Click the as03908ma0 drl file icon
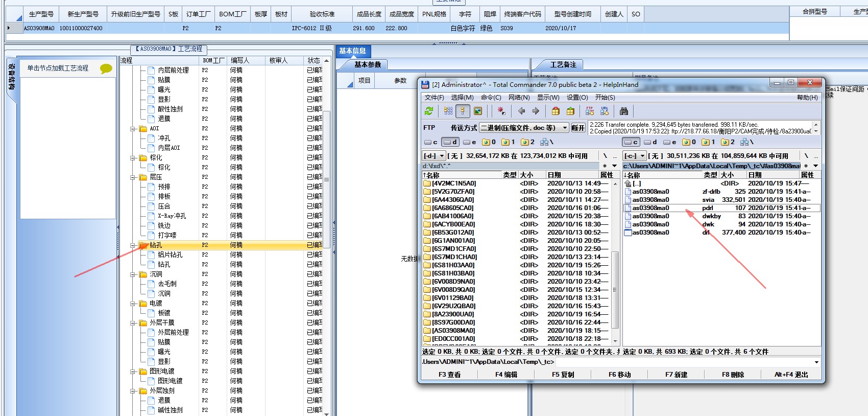Screen dimensions: 868x416 pos(628,233)
